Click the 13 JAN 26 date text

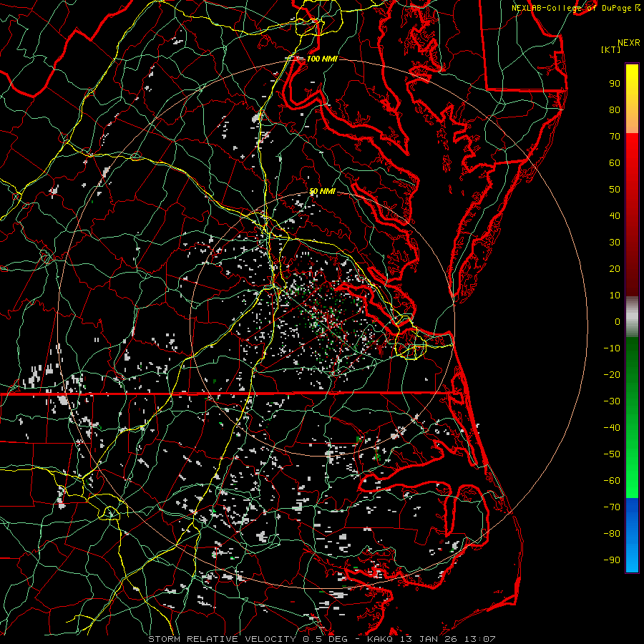[429, 639]
